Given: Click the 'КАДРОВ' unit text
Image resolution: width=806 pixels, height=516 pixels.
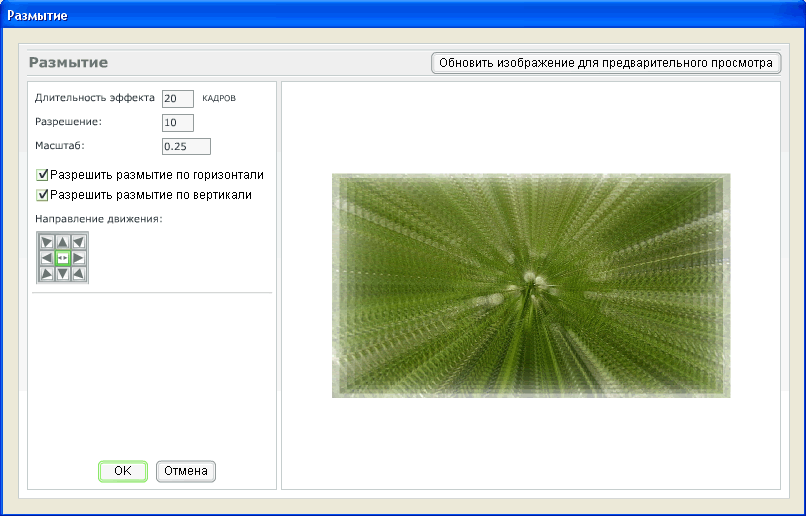Looking at the screenshot, I should [x=219, y=98].
